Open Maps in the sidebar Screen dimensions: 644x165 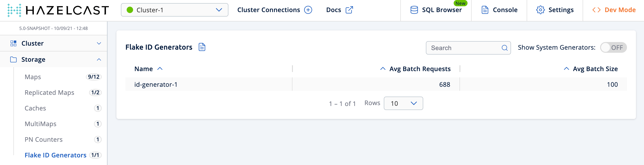coord(33,77)
